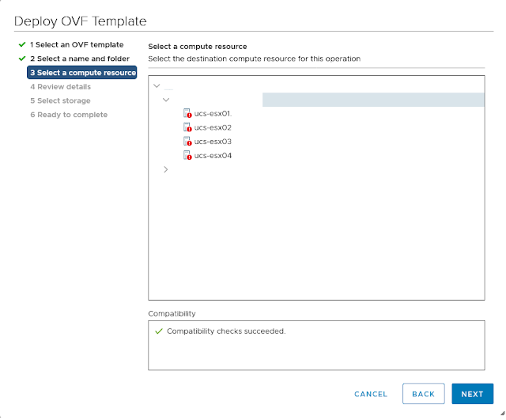Go to step 1 Select an OVF template
This screenshot has width=506, height=420.
[x=77, y=44]
